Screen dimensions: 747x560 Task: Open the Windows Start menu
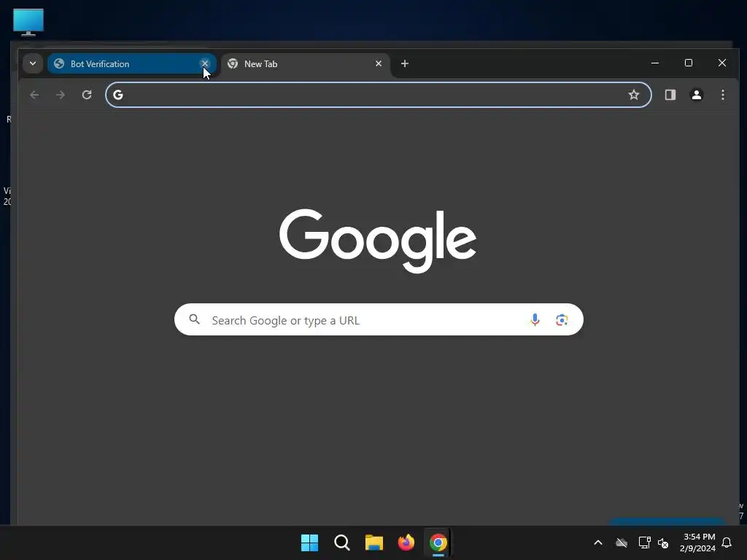[309, 542]
